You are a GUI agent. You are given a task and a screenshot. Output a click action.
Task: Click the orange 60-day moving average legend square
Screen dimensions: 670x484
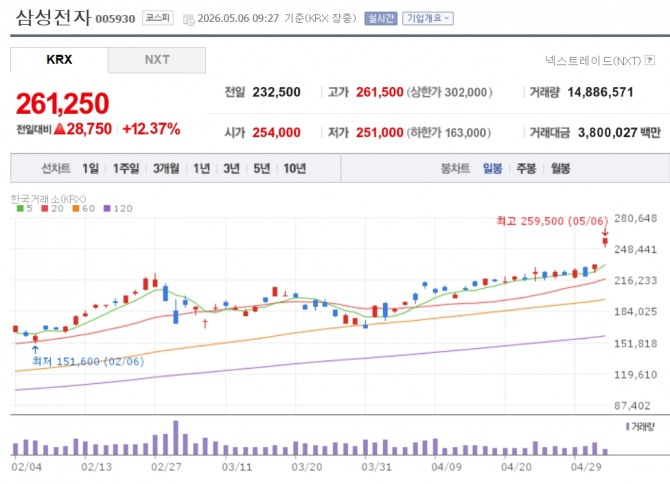76,208
